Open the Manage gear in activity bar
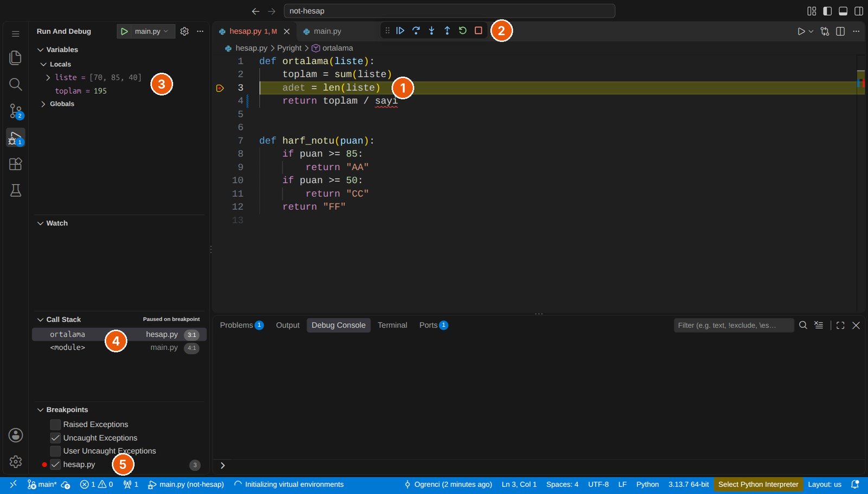This screenshot has width=868, height=494. [16, 461]
